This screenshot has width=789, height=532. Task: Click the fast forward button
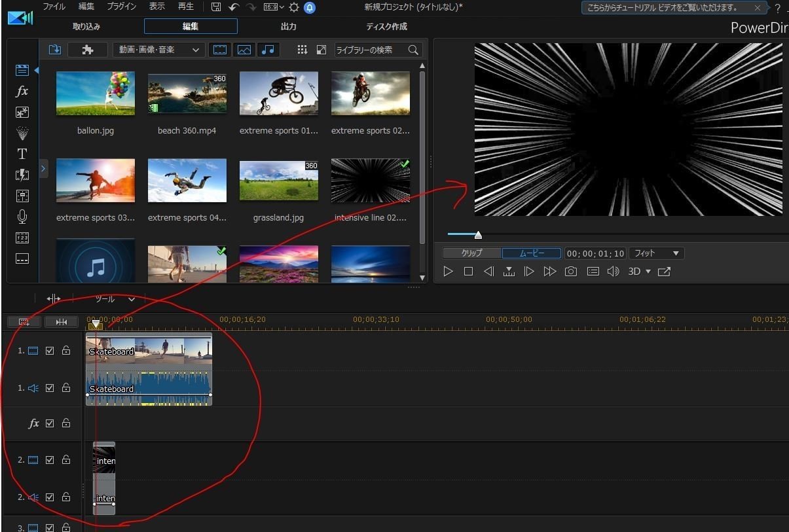click(550, 272)
